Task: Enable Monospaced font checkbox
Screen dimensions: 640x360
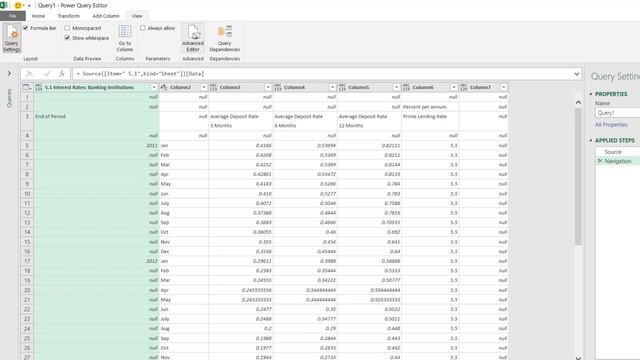Action: click(67, 28)
